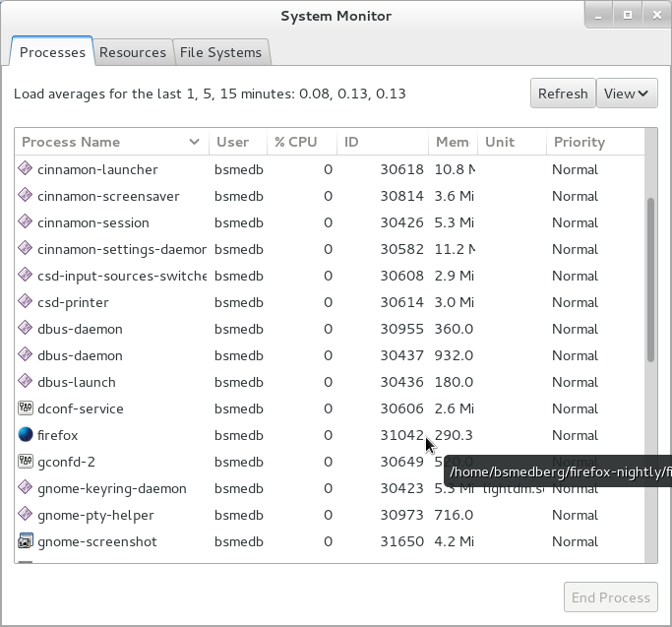Click icon of dbus-daemon with ID 30955
The width and height of the screenshot is (672, 627).
pyautogui.click(x=26, y=328)
